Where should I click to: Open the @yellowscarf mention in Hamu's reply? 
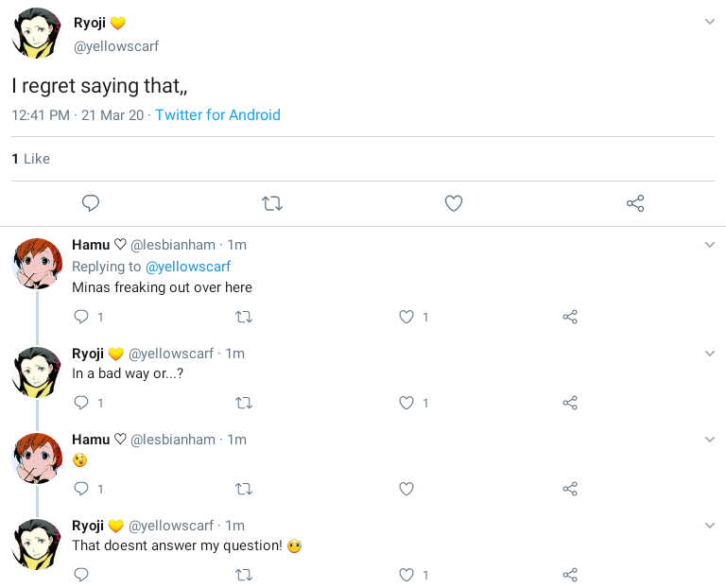(187, 267)
